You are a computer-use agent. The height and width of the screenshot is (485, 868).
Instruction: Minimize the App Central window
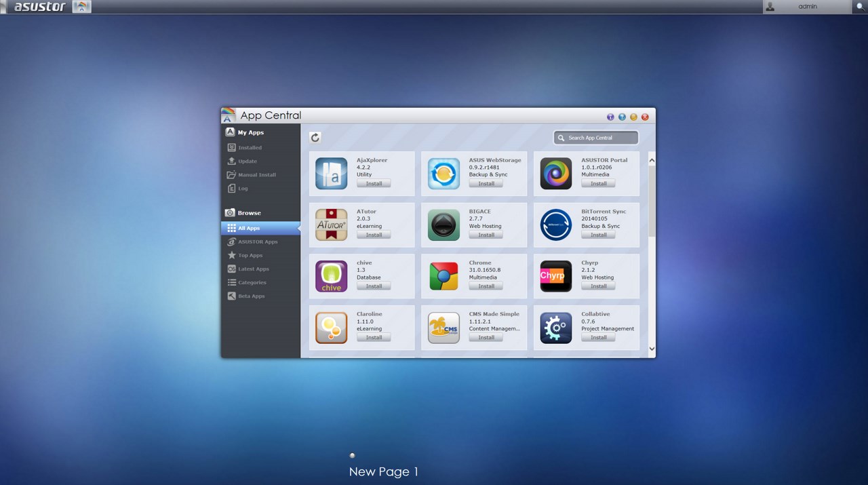[633, 117]
